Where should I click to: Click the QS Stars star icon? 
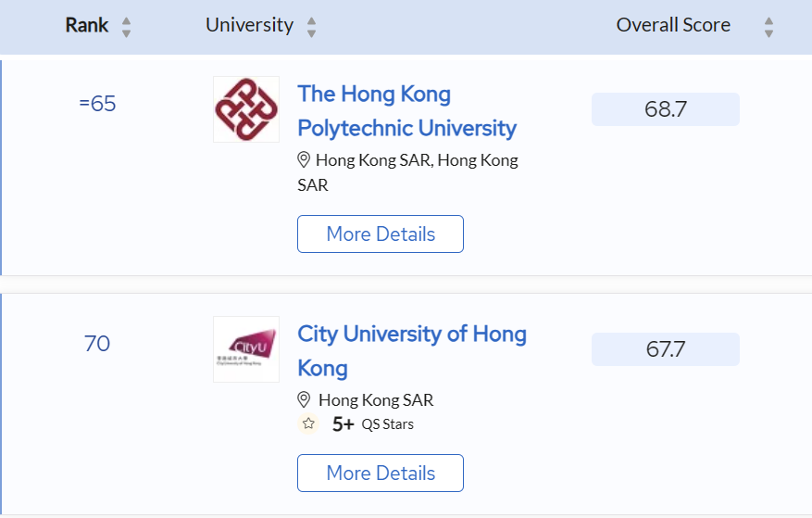[308, 423]
